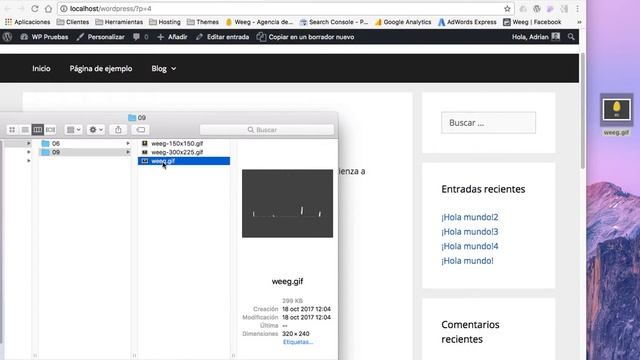Open the Herramientas bookmarks folder
This screenshot has width=640, height=360.
tap(119, 22)
